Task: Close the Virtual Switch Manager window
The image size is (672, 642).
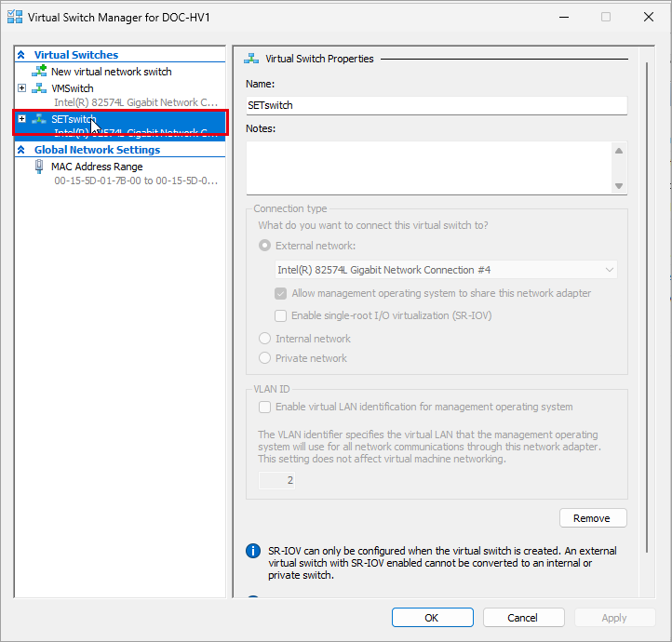Action: click(649, 17)
